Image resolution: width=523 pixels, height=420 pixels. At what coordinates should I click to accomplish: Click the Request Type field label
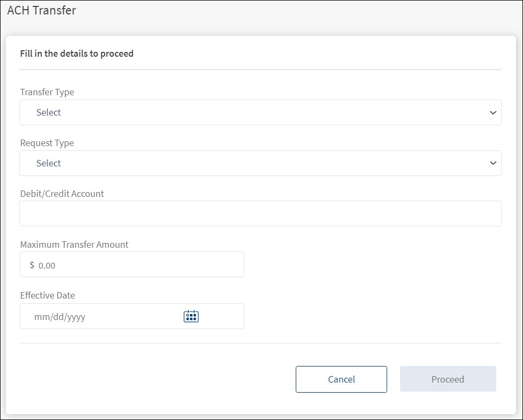pos(47,143)
